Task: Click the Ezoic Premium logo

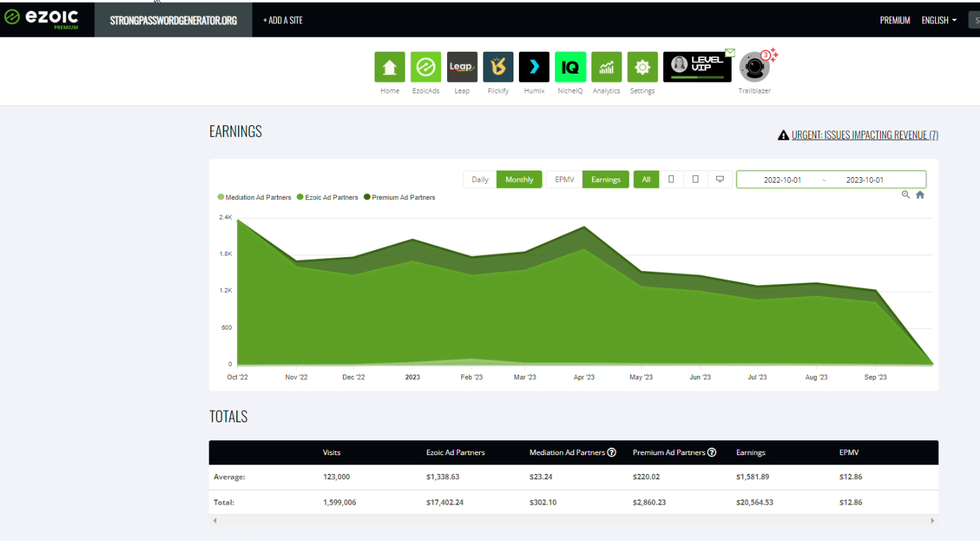Action: click(x=42, y=18)
